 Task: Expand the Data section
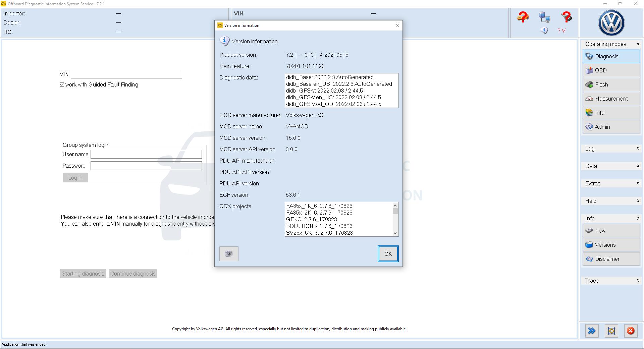(638, 166)
